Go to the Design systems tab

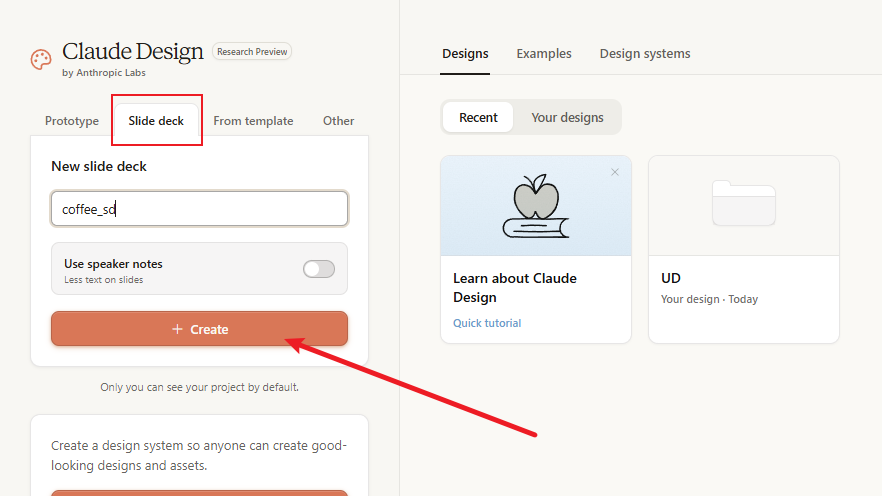(x=645, y=53)
